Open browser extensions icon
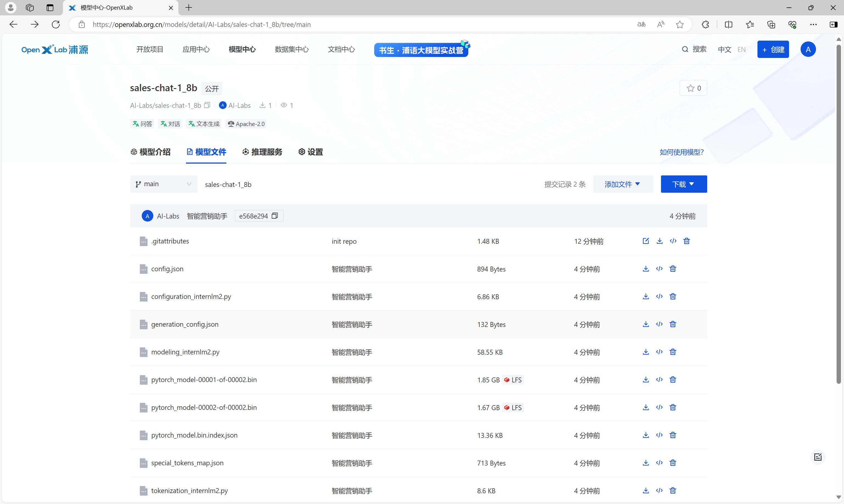Screen dimensions: 844x504 click(706, 24)
